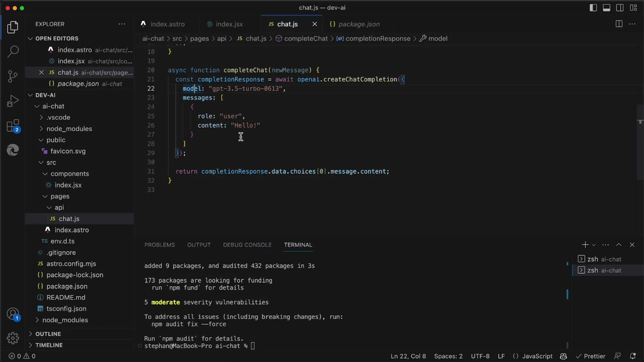
Task: Change the LF end of line sequence
Action: (x=501, y=356)
